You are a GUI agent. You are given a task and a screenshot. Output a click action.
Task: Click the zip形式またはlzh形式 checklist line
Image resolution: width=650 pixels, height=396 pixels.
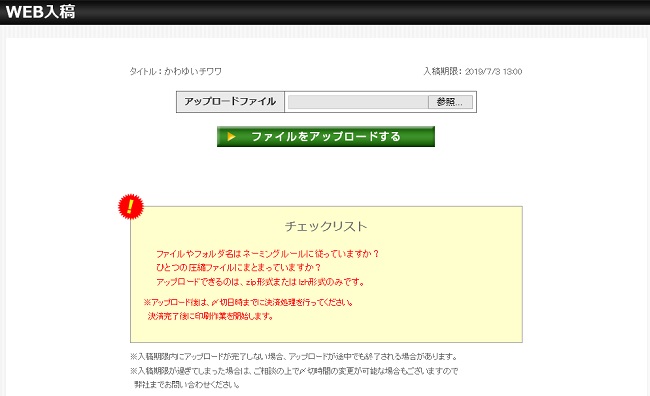point(260,282)
